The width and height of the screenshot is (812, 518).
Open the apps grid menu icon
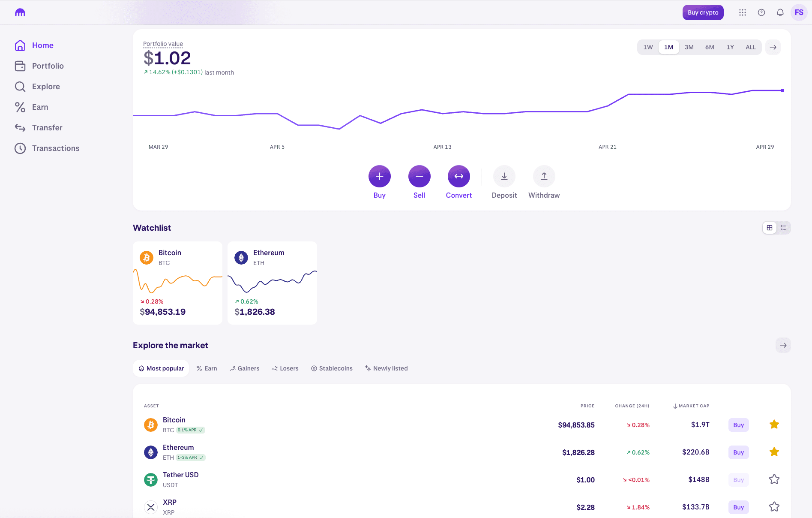pyautogui.click(x=743, y=12)
